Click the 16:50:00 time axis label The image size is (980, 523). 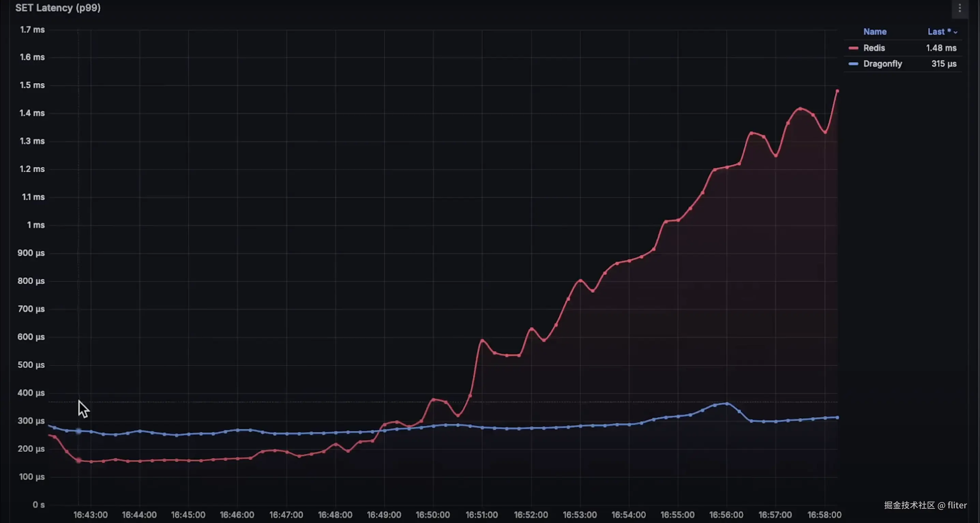(x=433, y=514)
